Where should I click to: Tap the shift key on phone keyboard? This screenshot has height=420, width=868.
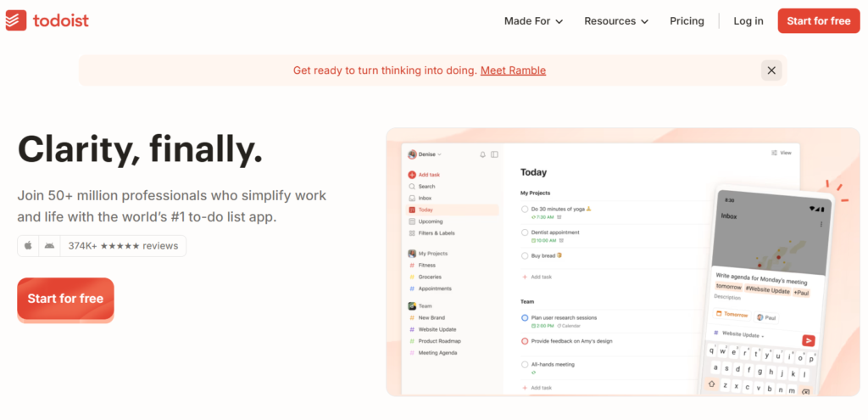point(712,384)
